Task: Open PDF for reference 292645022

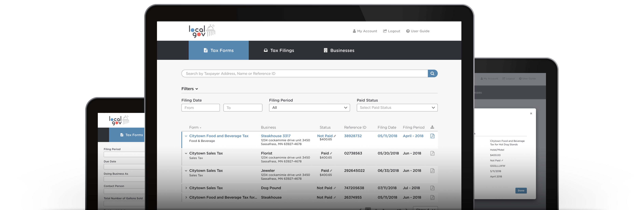Action: pyautogui.click(x=432, y=171)
